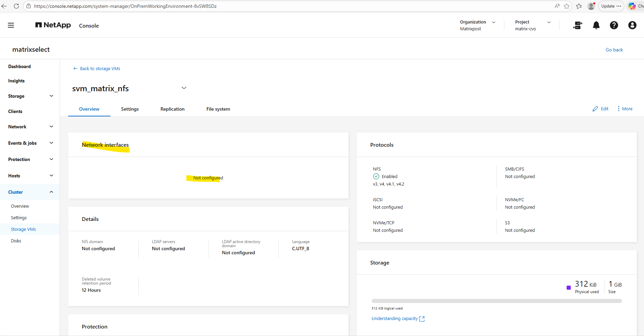Viewport: 644px width, 336px height.
Task: Click the storage capacity usage bar
Action: [496, 301]
